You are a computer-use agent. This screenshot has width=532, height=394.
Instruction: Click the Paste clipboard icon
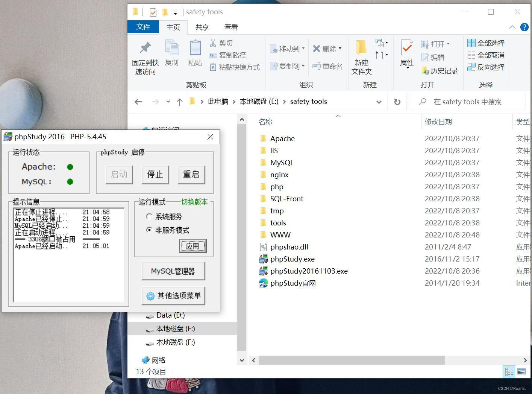coord(195,48)
